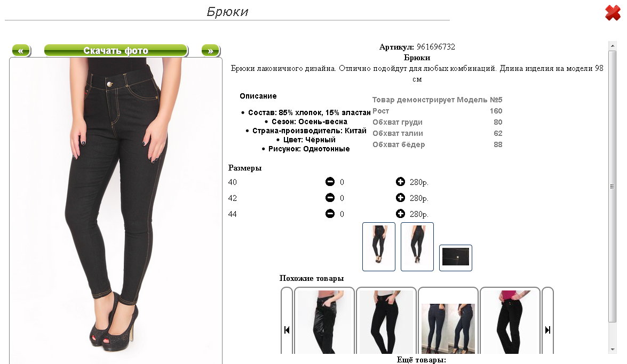Add one item of size 42

(x=400, y=198)
